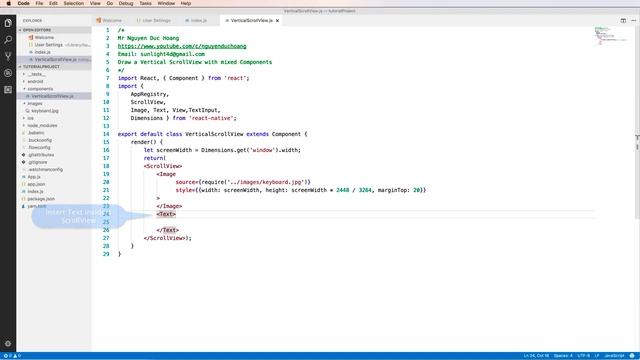Open the View menu
640x360 pixels.
(x=95, y=3)
